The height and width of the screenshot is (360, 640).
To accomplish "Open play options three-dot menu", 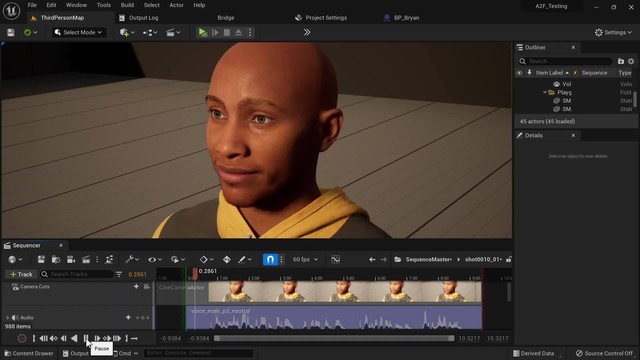I will tap(250, 32).
